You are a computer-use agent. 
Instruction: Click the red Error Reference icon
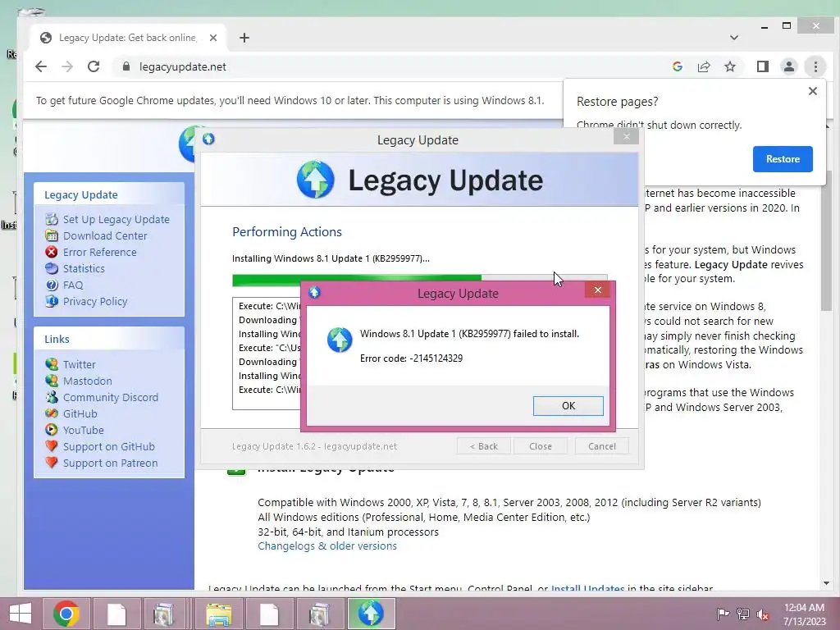click(x=52, y=253)
